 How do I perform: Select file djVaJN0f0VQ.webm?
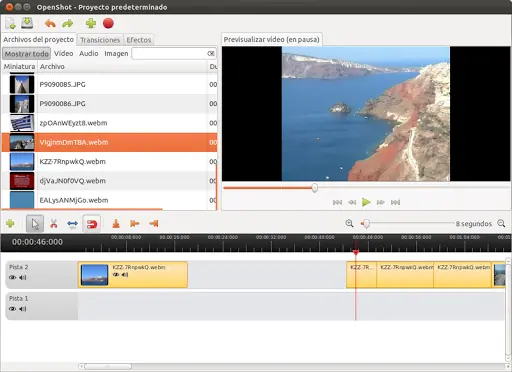point(109,181)
